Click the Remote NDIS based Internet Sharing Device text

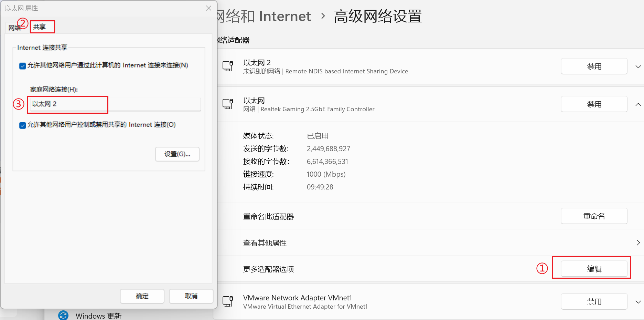[x=347, y=71]
